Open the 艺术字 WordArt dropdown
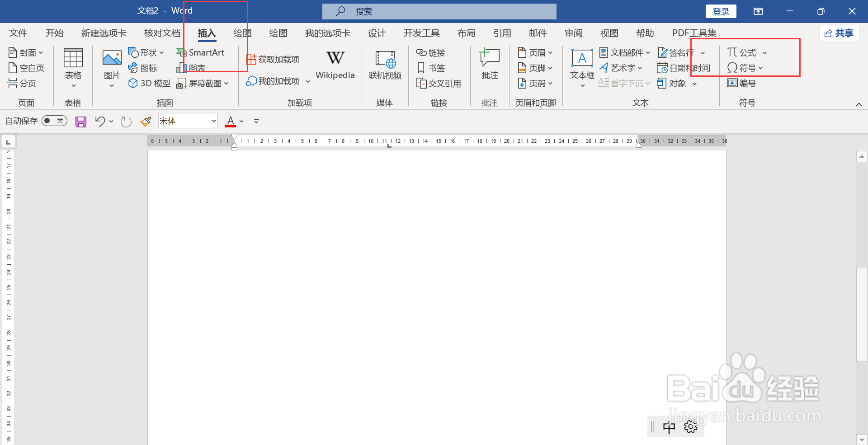Viewport: 868px width, 445px height. (620, 68)
